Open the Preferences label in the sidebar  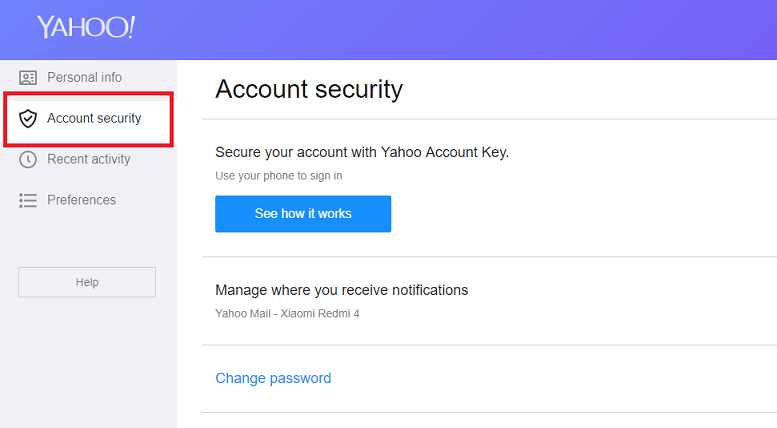pos(81,200)
